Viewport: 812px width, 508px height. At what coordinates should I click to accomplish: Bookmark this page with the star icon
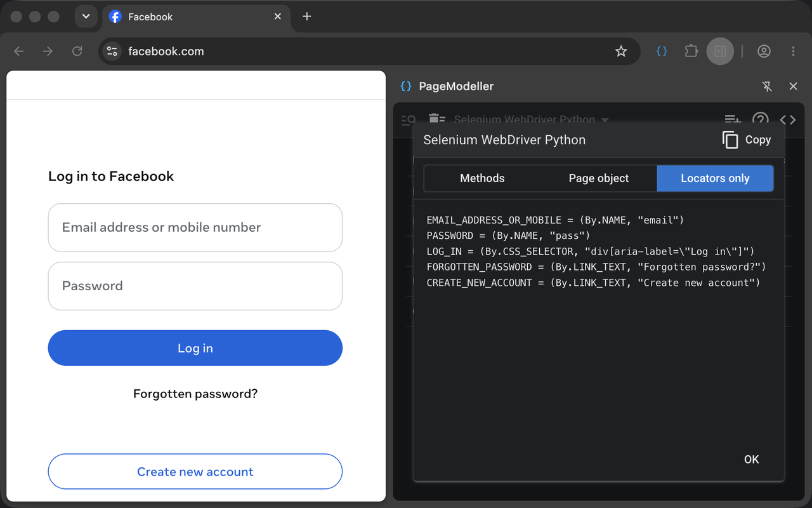[621, 51]
